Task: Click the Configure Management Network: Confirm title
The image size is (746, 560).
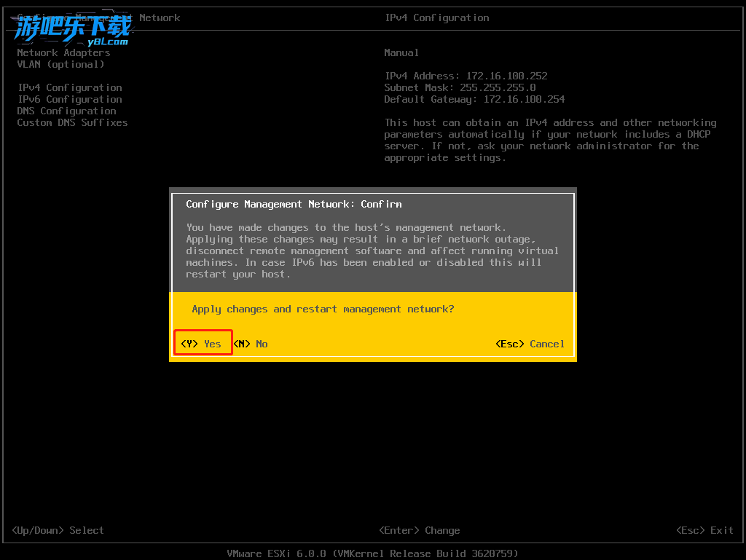Action: tap(294, 204)
